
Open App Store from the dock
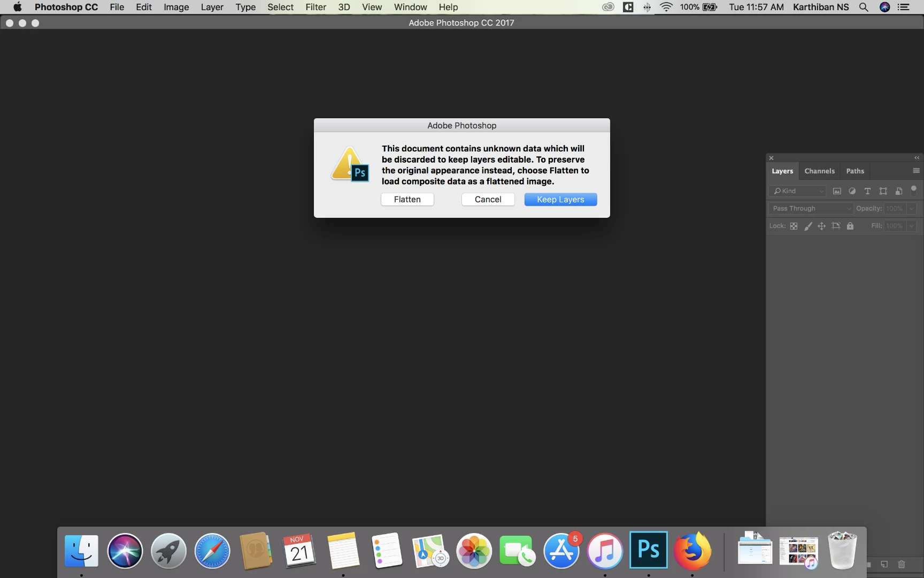pyautogui.click(x=561, y=551)
